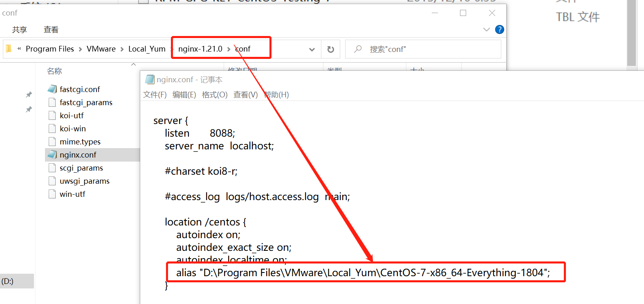Select the mime.types file name
This screenshot has width=644, height=304.
80,142
